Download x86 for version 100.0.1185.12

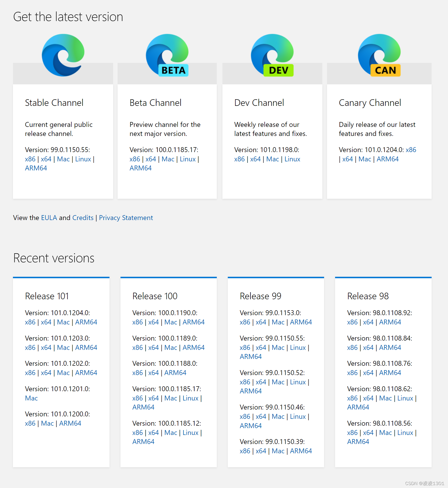[x=137, y=433]
